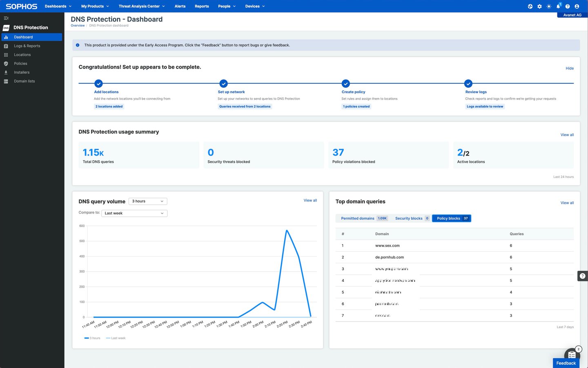Click the Feedback button
The image size is (588, 368).
point(566,363)
